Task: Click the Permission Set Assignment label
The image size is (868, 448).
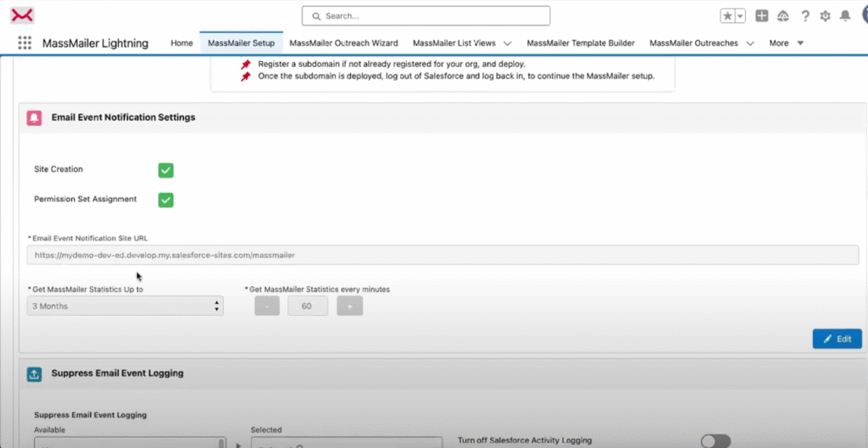Action: 86,199
